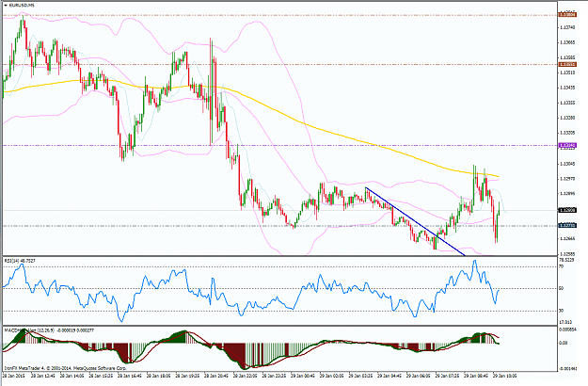
Task: Click the purple price tag on the axis
Action: [567, 145]
